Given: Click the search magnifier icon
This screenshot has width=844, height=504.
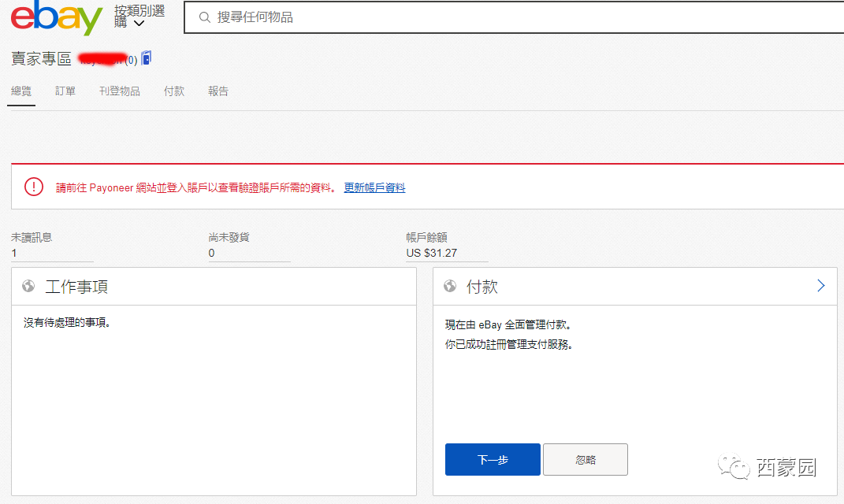Looking at the screenshot, I should (x=205, y=17).
